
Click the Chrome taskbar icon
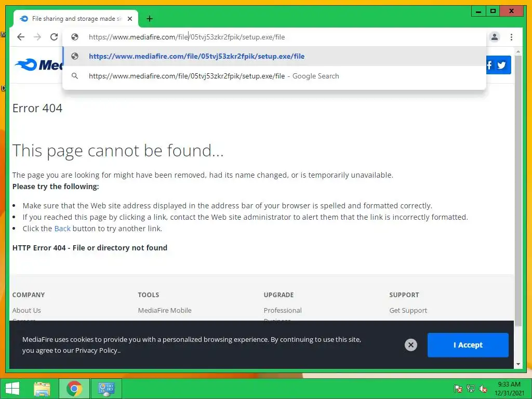point(74,389)
